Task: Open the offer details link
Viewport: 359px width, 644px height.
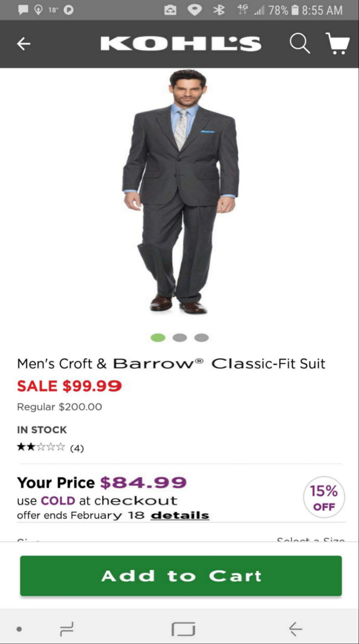Action: pyautogui.click(x=180, y=515)
